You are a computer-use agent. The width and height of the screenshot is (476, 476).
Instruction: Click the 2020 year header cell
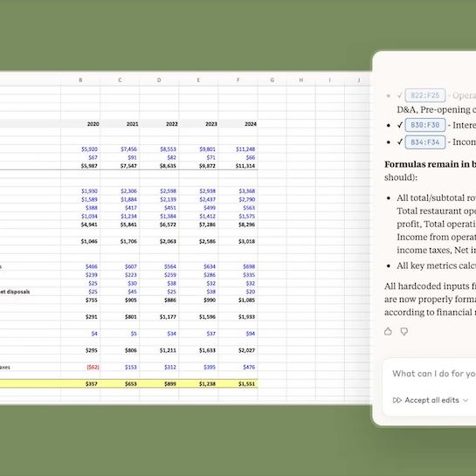coord(80,124)
